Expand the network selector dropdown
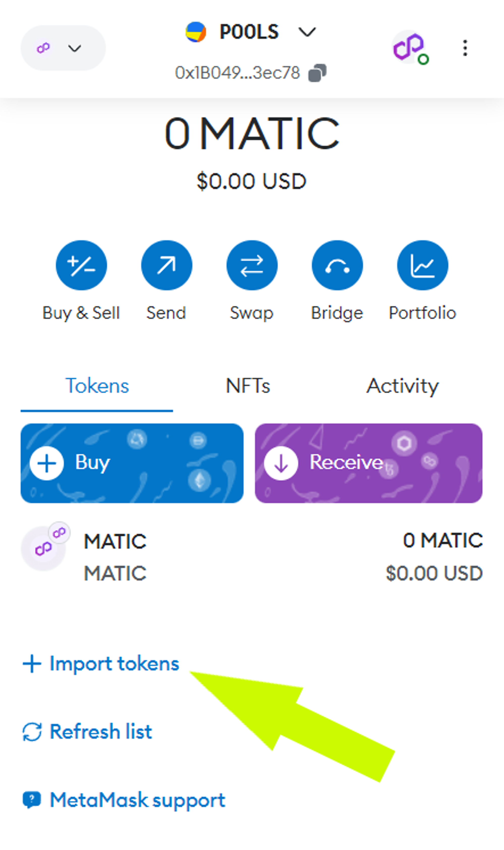Viewport: 504px width, 850px height. (63, 48)
